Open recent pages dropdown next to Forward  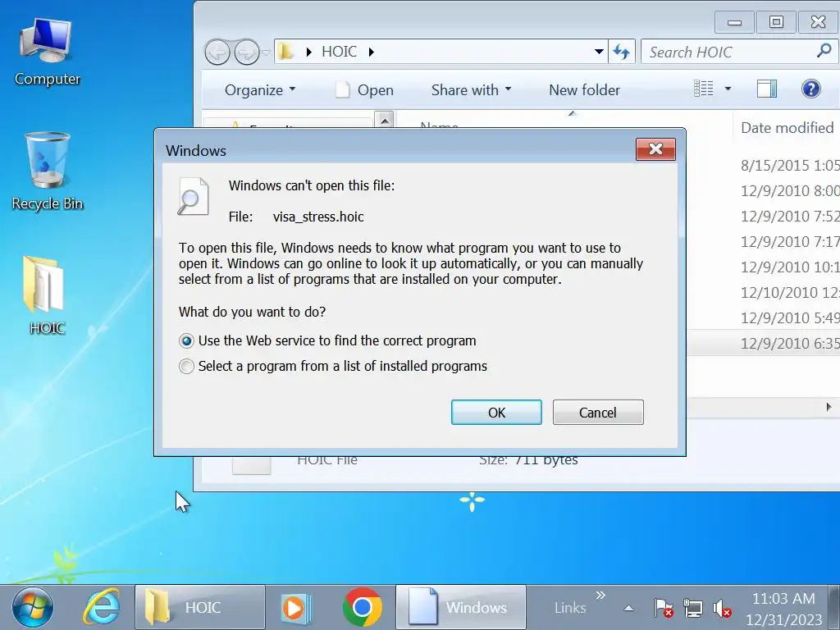tap(265, 52)
